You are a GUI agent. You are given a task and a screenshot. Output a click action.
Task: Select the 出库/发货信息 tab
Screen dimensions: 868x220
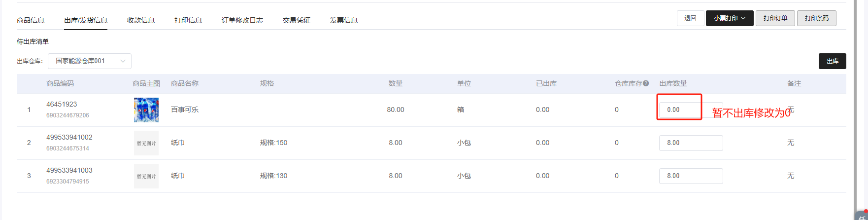(x=86, y=20)
